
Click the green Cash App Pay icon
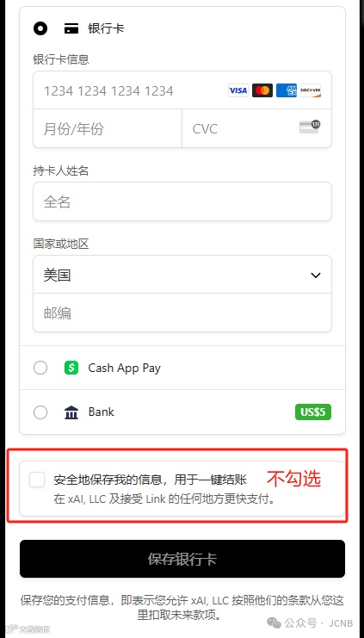[x=71, y=369]
